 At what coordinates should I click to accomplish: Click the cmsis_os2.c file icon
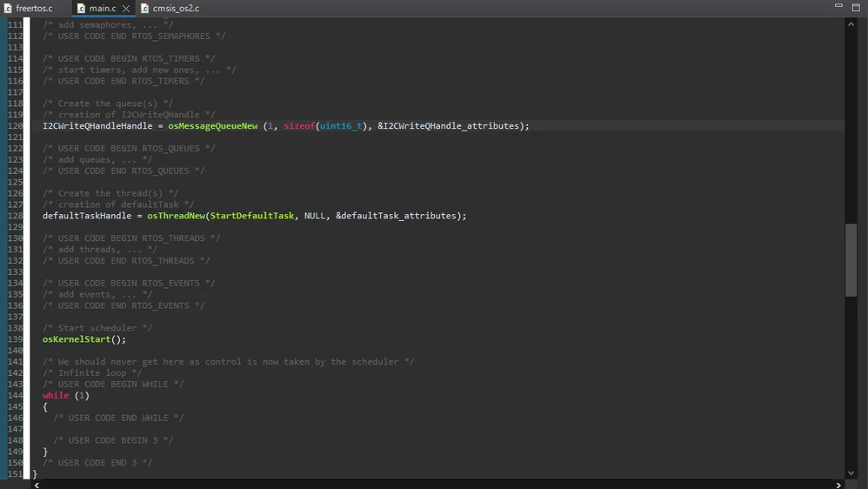[x=144, y=9]
